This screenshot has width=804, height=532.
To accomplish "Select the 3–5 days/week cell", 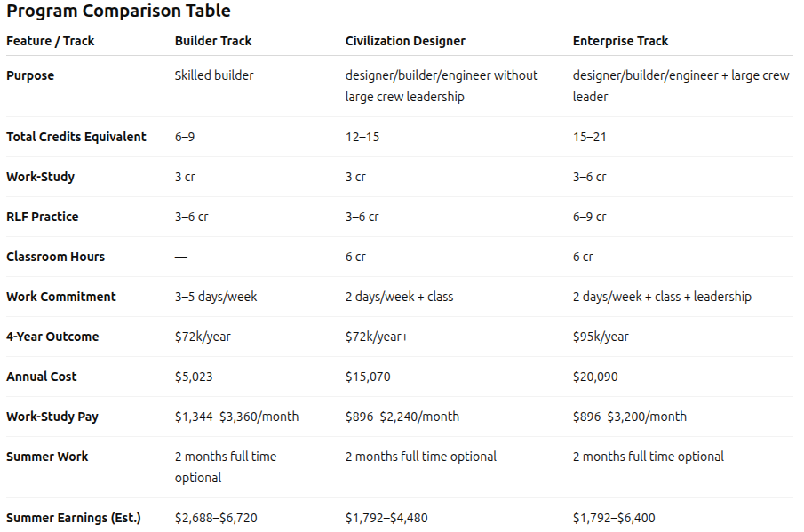I will (216, 297).
